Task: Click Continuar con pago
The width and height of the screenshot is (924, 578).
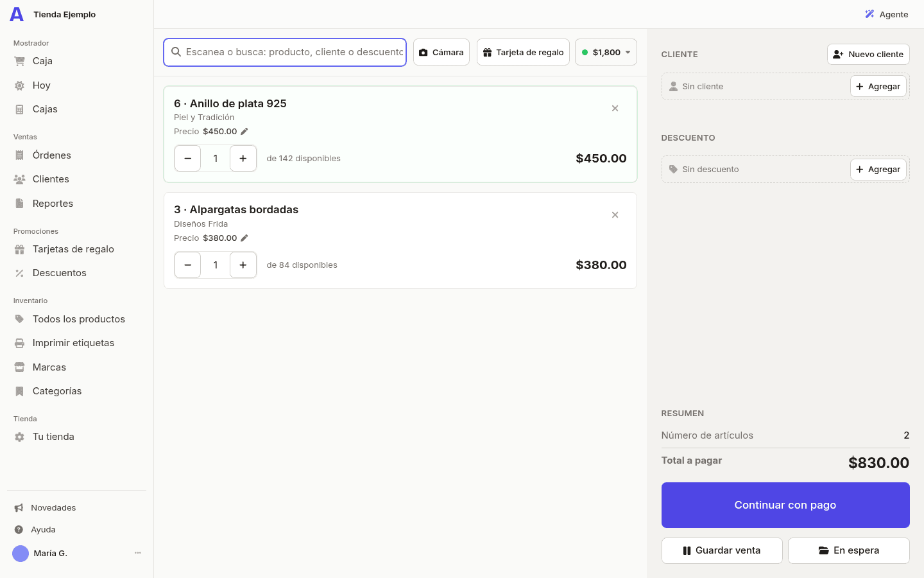Action: [785, 505]
